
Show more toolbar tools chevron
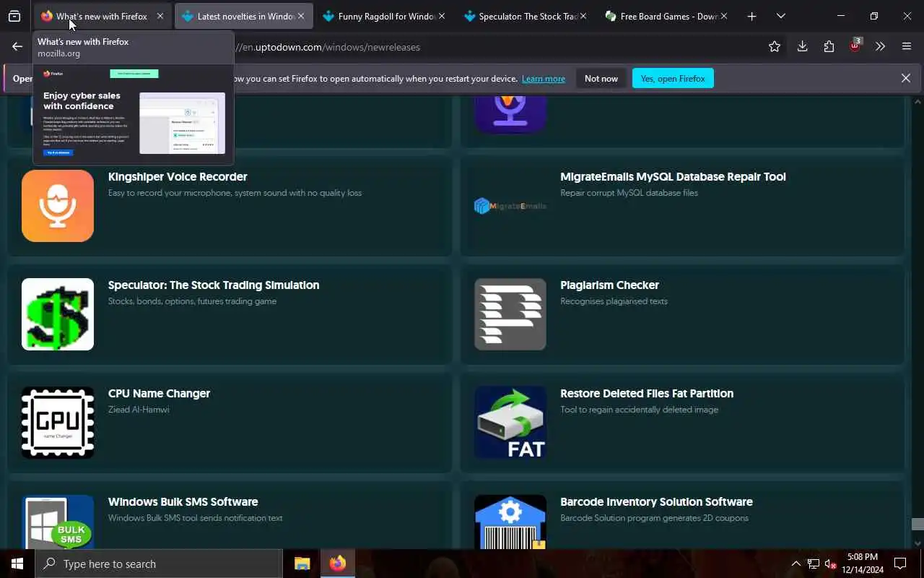coord(880,47)
